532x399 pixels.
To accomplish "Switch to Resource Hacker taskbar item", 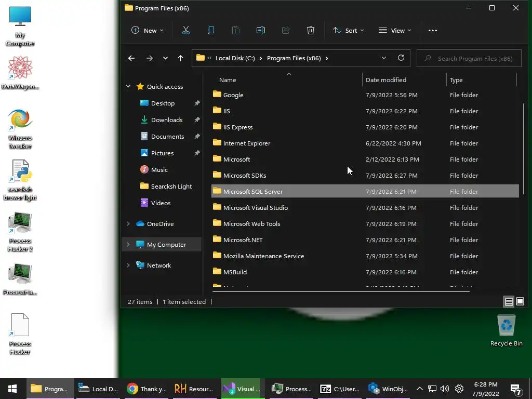I will pyautogui.click(x=194, y=389).
